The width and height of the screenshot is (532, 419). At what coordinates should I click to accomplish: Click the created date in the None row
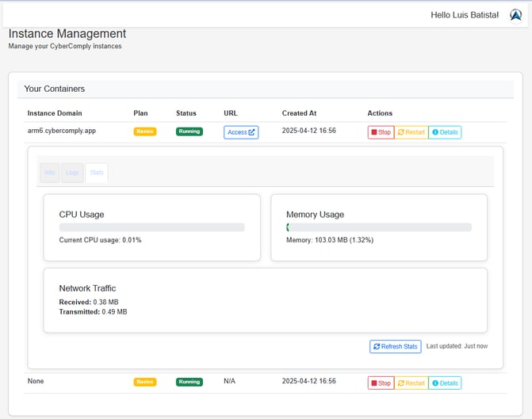coord(308,381)
